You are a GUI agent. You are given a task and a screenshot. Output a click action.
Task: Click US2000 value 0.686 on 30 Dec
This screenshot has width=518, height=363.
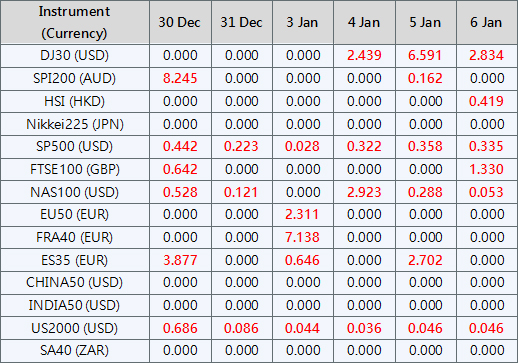[x=180, y=328]
